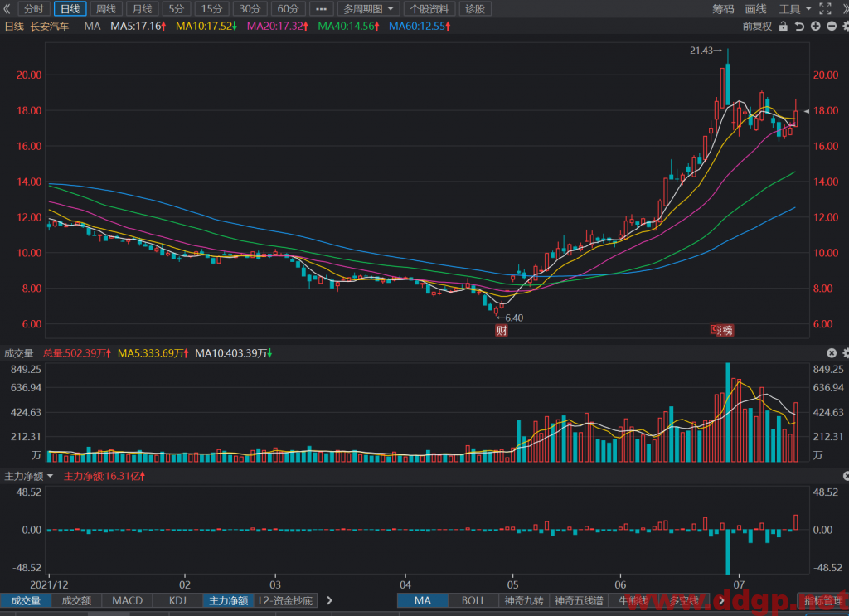
Task: Select the 日线 daily chart tab
Action: [x=70, y=8]
